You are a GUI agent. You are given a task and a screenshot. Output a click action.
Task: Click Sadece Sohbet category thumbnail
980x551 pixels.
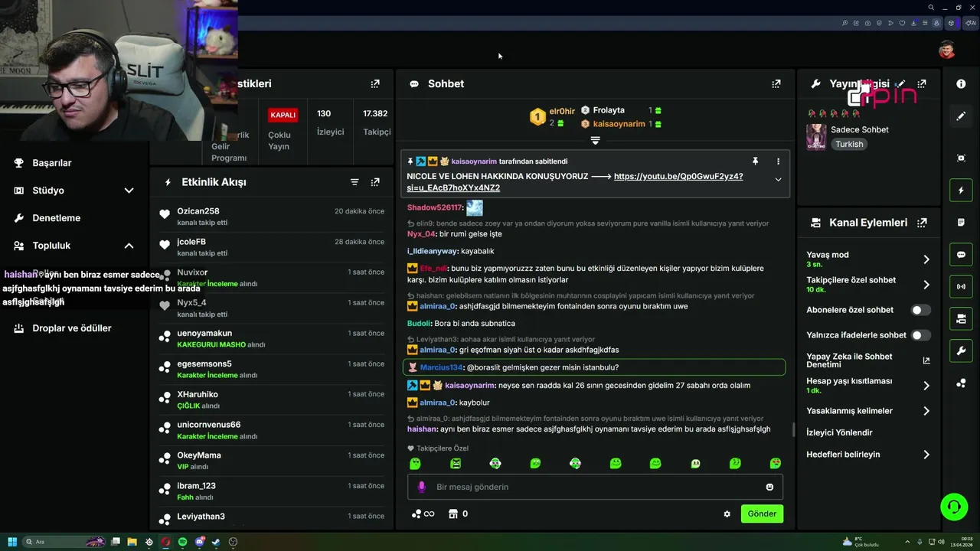816,137
